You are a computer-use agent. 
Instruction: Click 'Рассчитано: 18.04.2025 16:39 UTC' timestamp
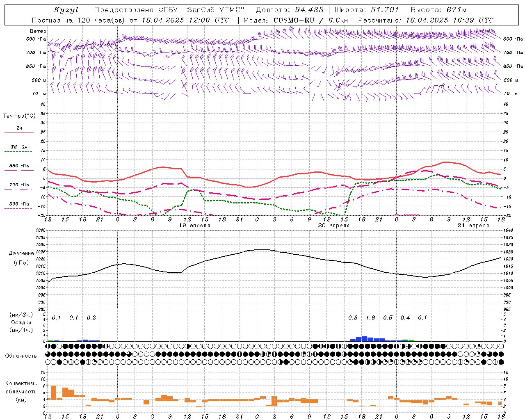pyautogui.click(x=426, y=20)
